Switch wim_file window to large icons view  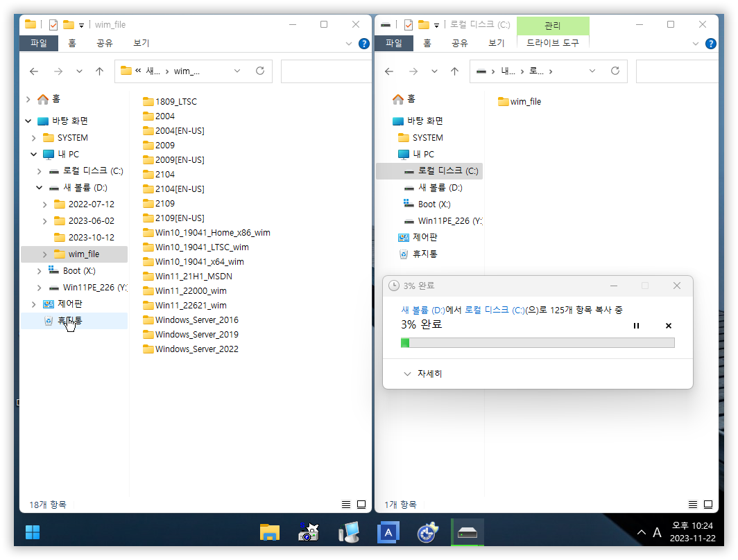coord(361,505)
